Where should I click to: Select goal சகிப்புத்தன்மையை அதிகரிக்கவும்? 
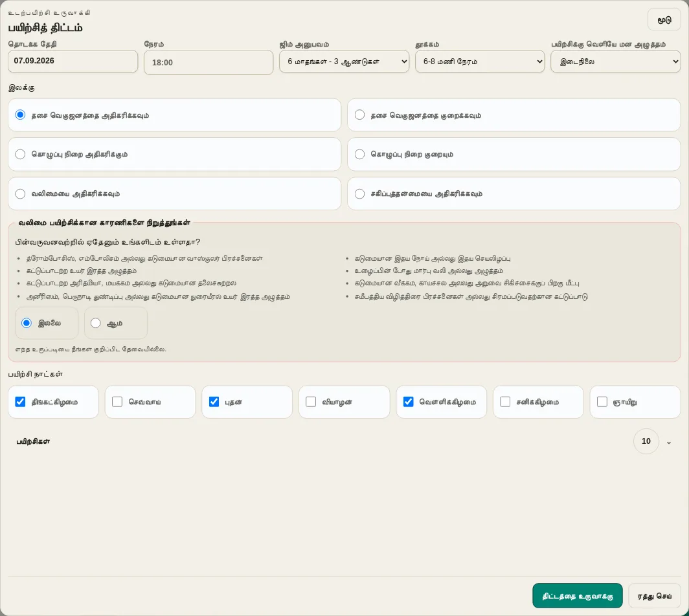(x=514, y=193)
